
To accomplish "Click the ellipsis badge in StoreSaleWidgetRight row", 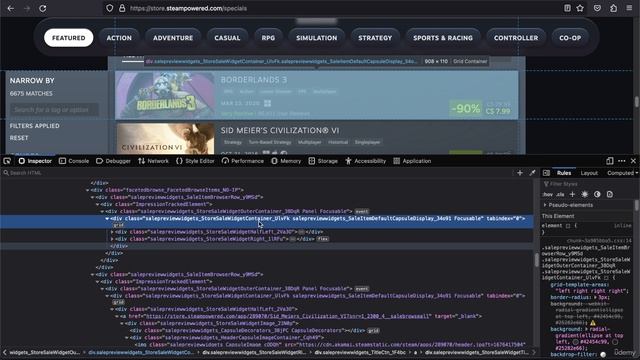I will point(293,239).
